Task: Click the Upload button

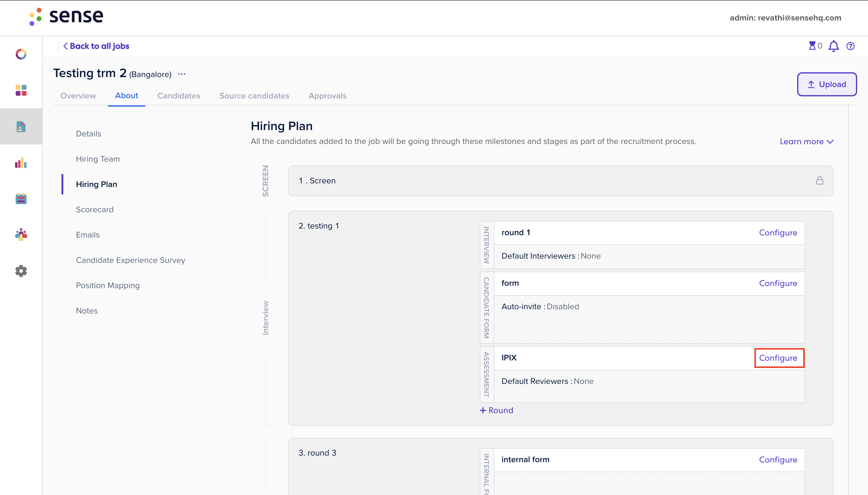Action: click(x=827, y=84)
